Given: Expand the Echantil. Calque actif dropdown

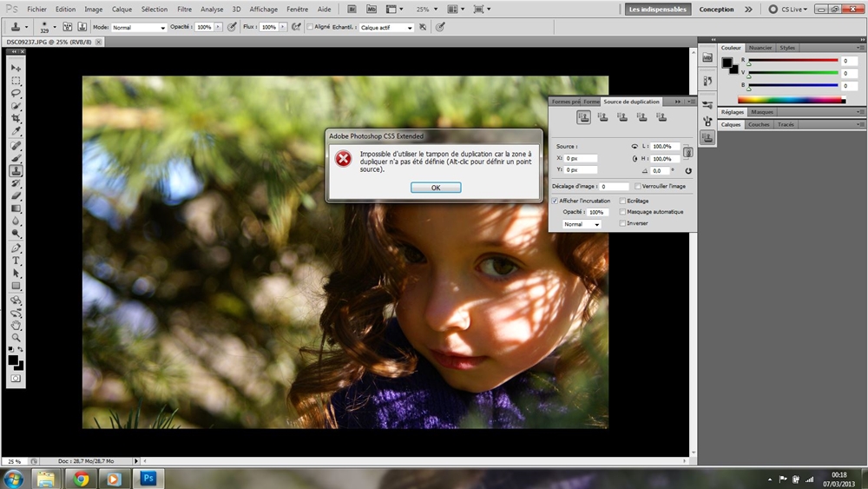Looking at the screenshot, I should click(x=387, y=28).
